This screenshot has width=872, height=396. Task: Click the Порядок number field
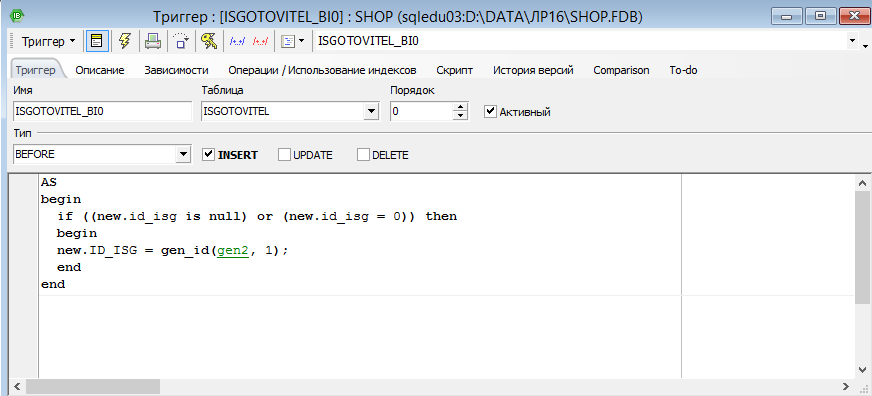[421, 111]
